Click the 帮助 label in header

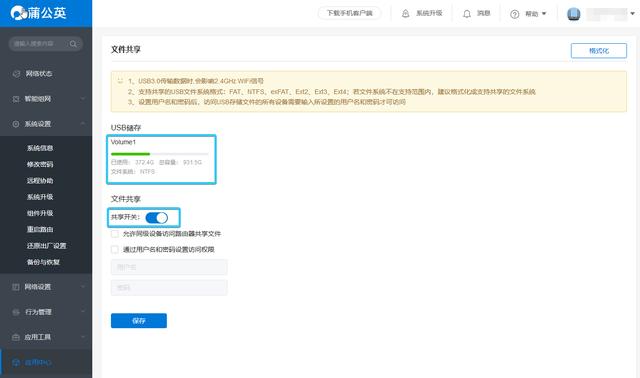coord(531,14)
